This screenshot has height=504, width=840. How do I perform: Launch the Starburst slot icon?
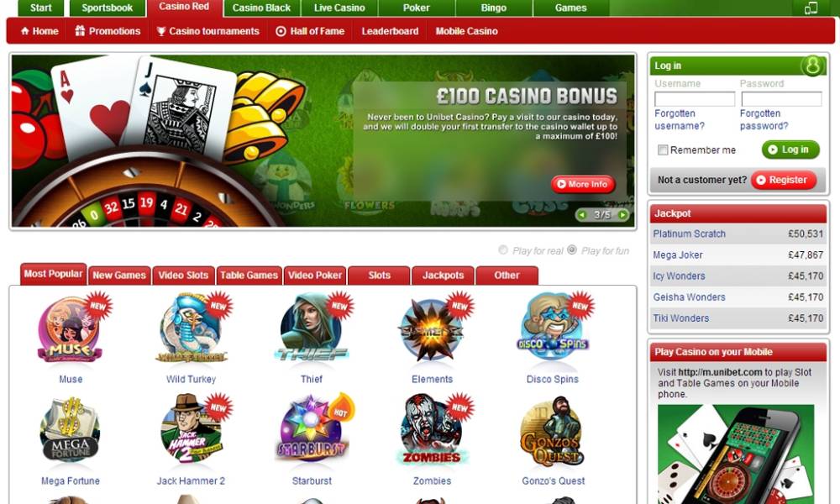[x=312, y=428]
